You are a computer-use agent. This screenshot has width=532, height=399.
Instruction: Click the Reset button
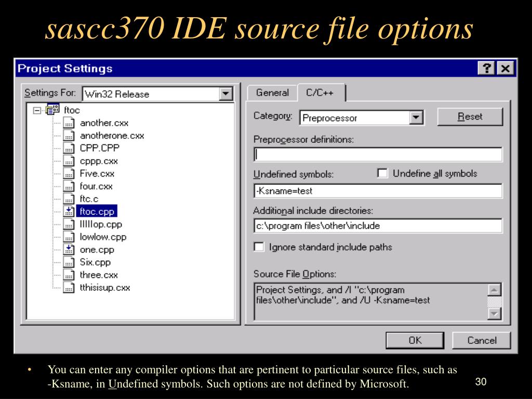pyautogui.click(x=470, y=117)
